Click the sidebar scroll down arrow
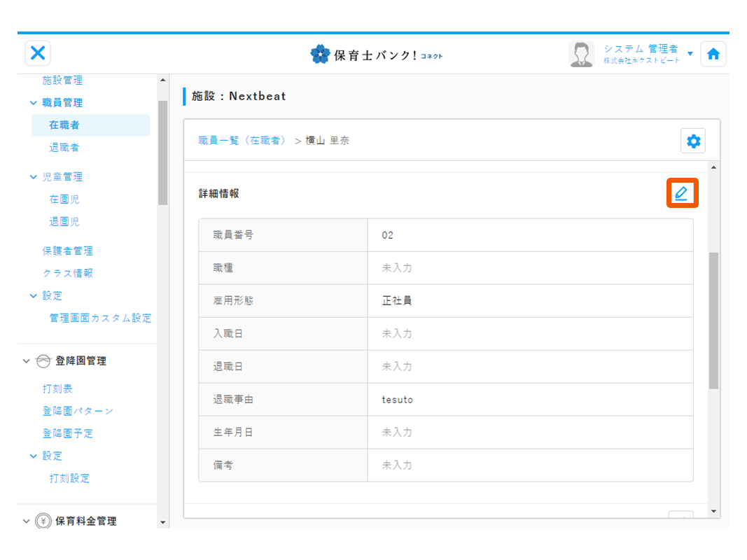Viewport: 747px width, 560px height. coord(163,522)
